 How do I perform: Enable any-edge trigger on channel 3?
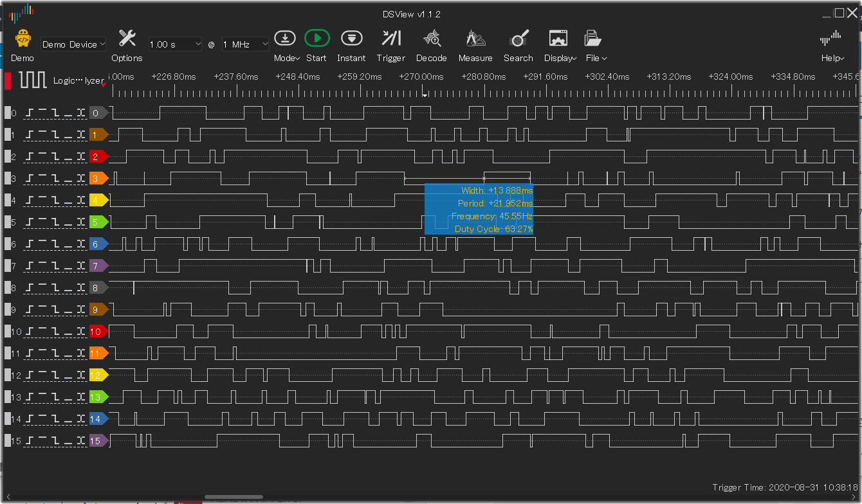(80, 178)
